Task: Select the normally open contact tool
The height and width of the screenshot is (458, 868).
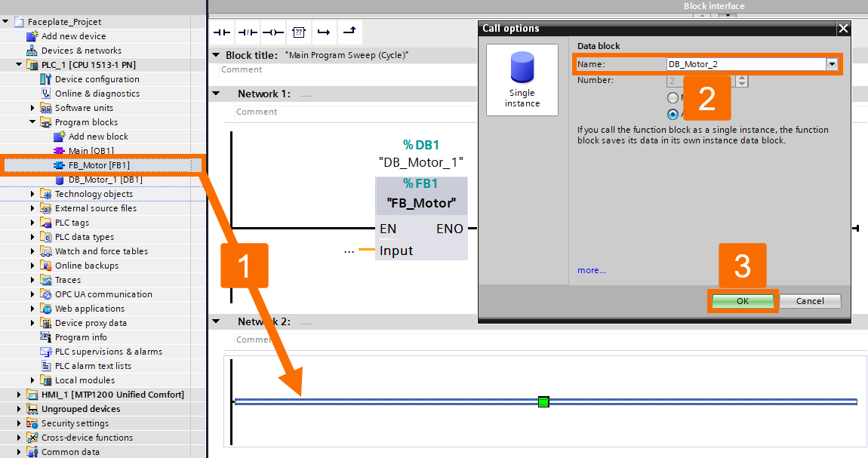Action: coord(221,32)
